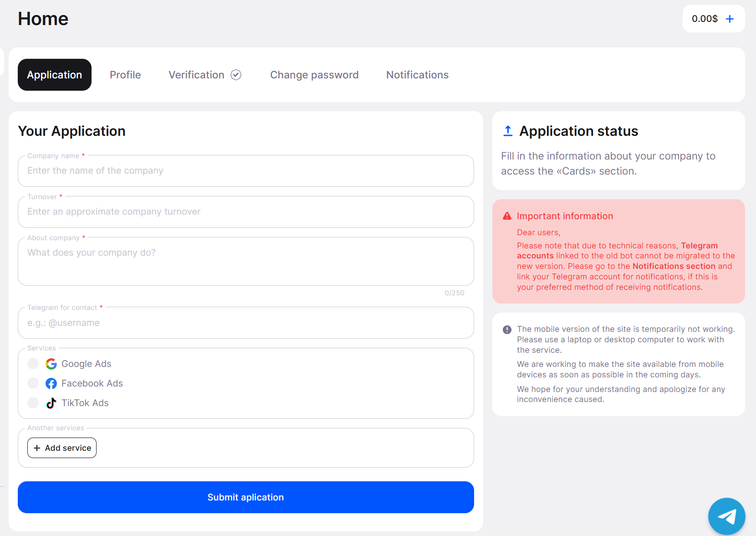Select the TikTok Ads service option
Screen dimensions: 756x536
coord(33,403)
